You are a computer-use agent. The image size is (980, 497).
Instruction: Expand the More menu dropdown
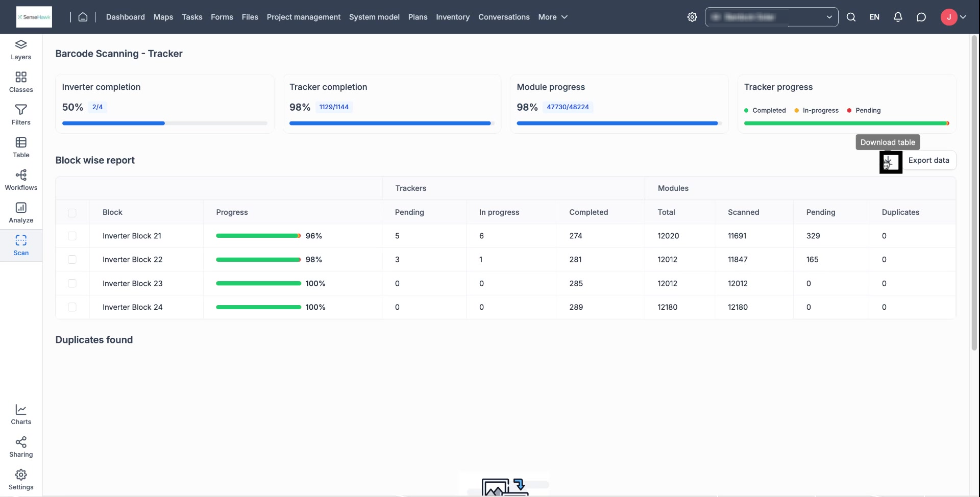tap(553, 17)
